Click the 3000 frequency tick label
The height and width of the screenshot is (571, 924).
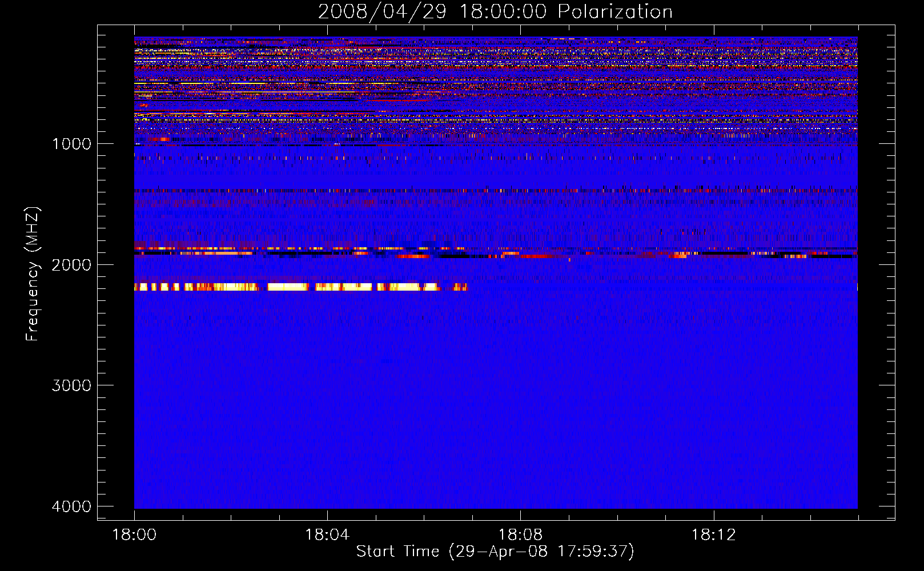coord(71,385)
